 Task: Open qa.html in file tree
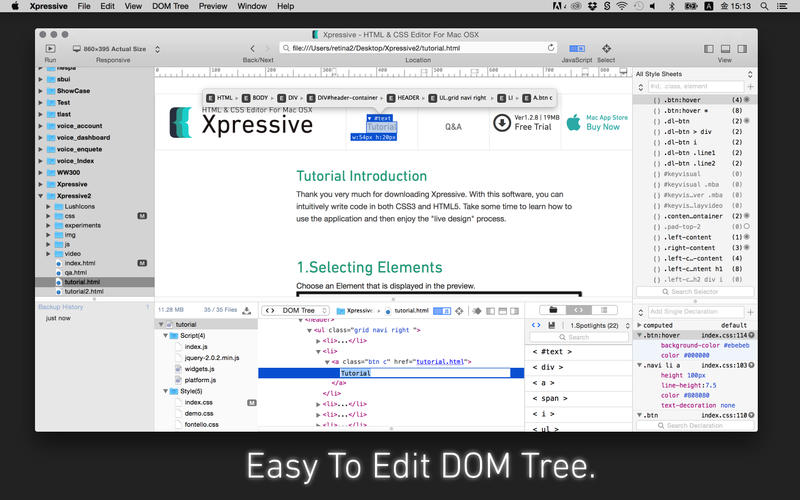tap(76, 272)
